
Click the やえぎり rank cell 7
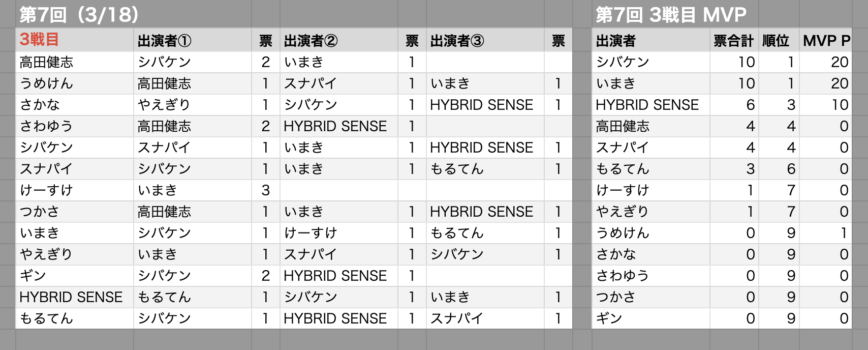coord(779,212)
